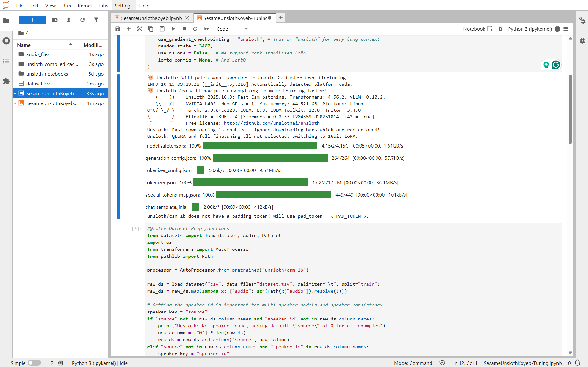Run the selected notebook cell
This screenshot has width=588, height=367.
point(173,28)
